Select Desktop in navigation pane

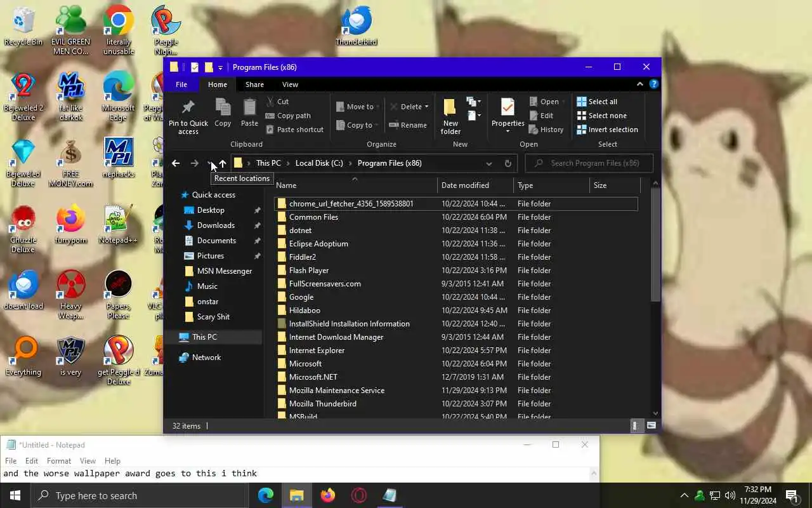pos(211,210)
